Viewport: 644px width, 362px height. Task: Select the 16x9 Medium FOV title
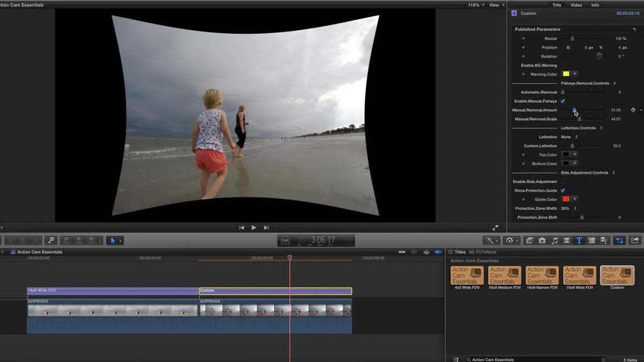[504, 275]
